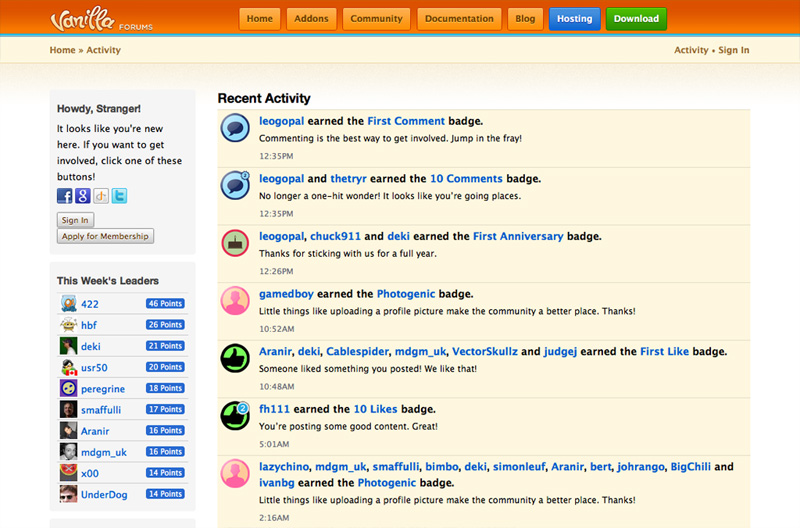Click the OpenID sign-in icon
The width and height of the screenshot is (800, 528).
click(x=101, y=196)
